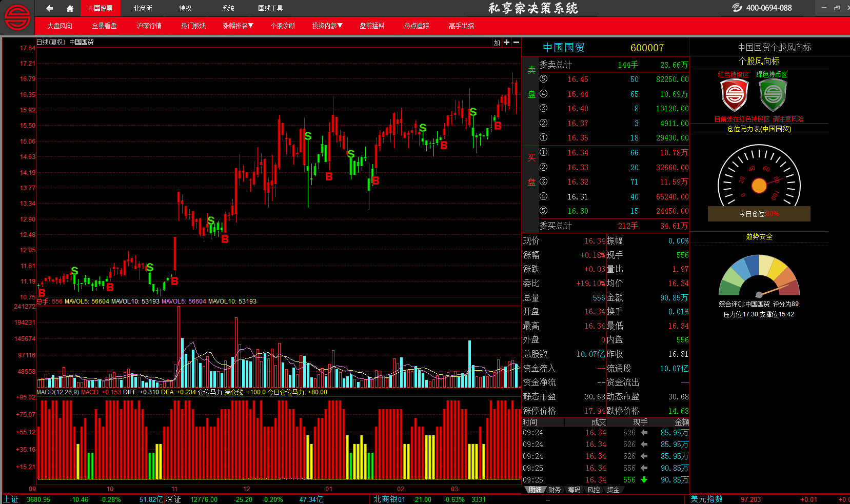Click the 委买总计 row

[614, 226]
